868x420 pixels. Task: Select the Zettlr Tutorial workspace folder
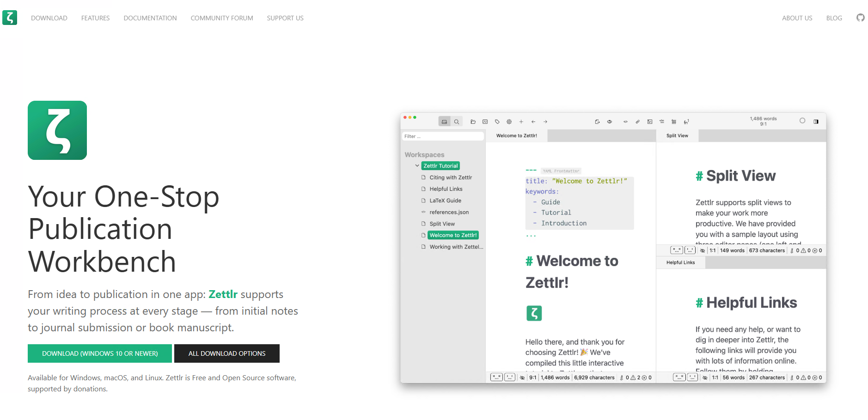440,166
